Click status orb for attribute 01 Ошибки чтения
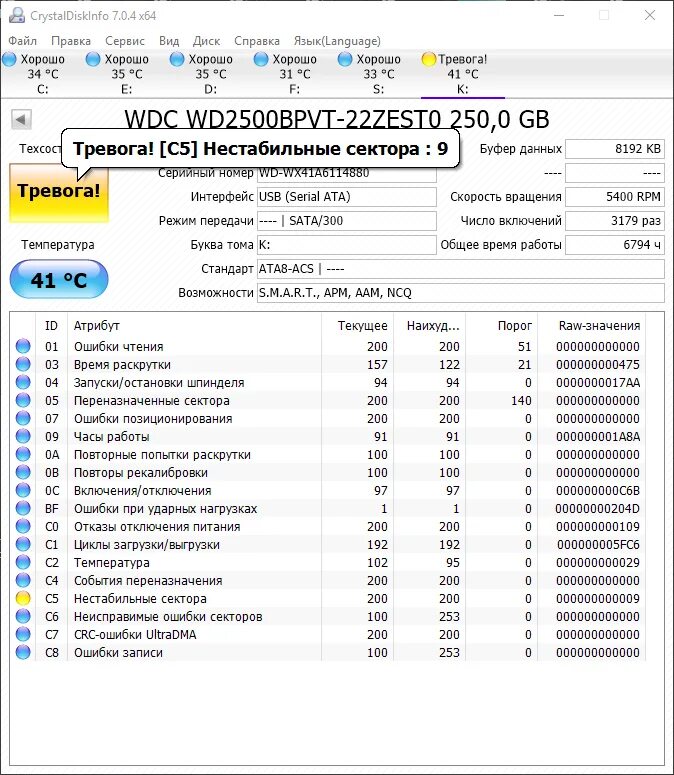 [x=23, y=346]
